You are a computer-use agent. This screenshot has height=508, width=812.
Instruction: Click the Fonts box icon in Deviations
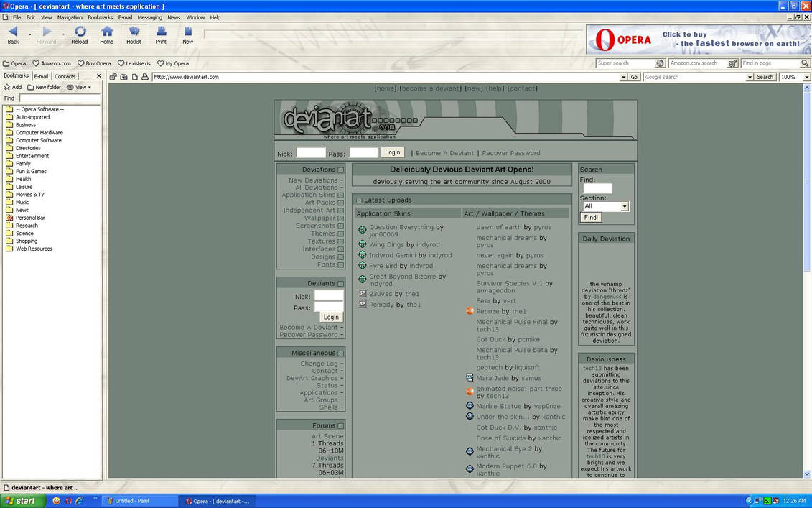tap(341, 265)
